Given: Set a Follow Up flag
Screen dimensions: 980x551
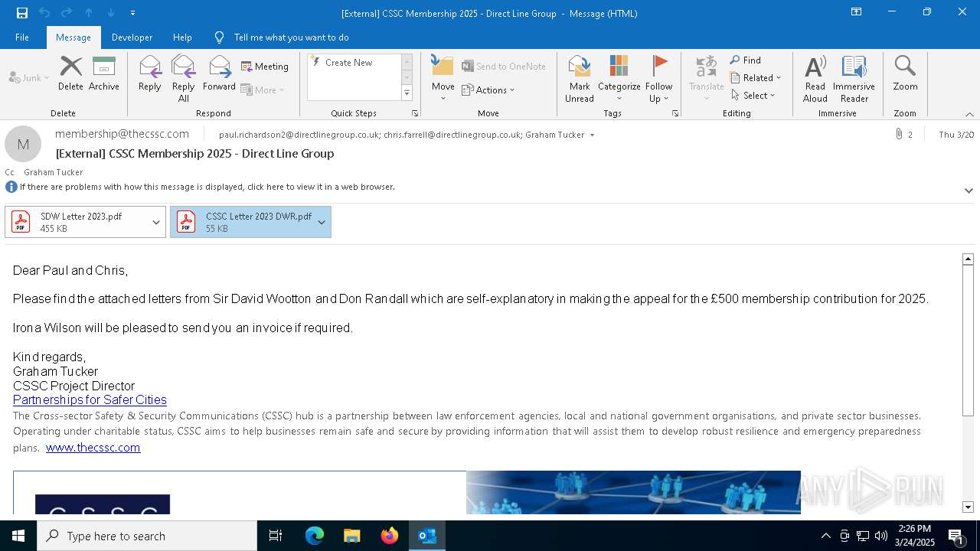Looking at the screenshot, I should (658, 79).
